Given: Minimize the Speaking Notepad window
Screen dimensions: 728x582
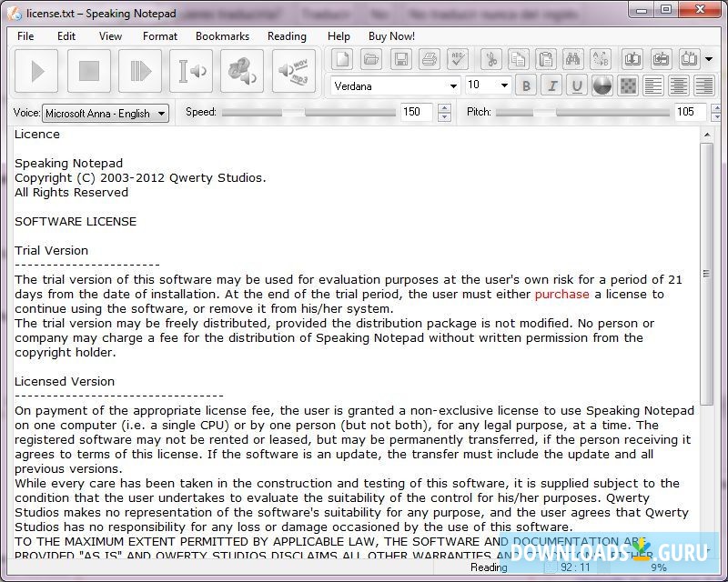Looking at the screenshot, I should pos(642,10).
